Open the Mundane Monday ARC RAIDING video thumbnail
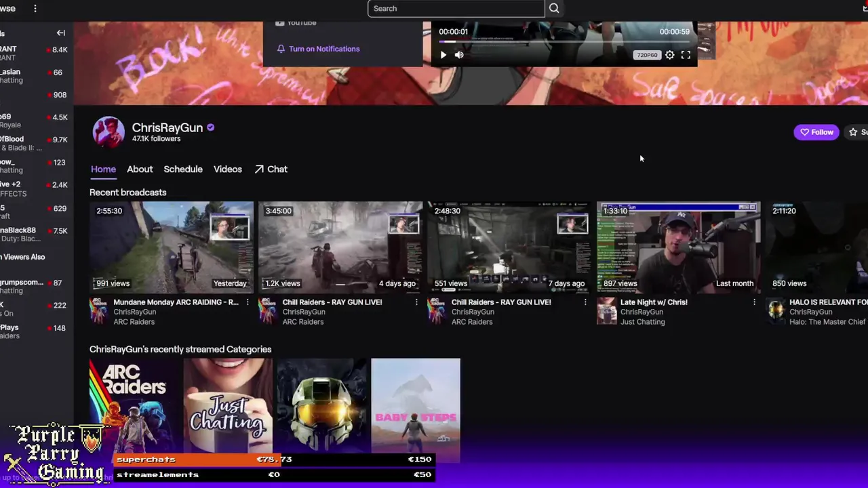The height and width of the screenshot is (488, 868). click(x=172, y=247)
